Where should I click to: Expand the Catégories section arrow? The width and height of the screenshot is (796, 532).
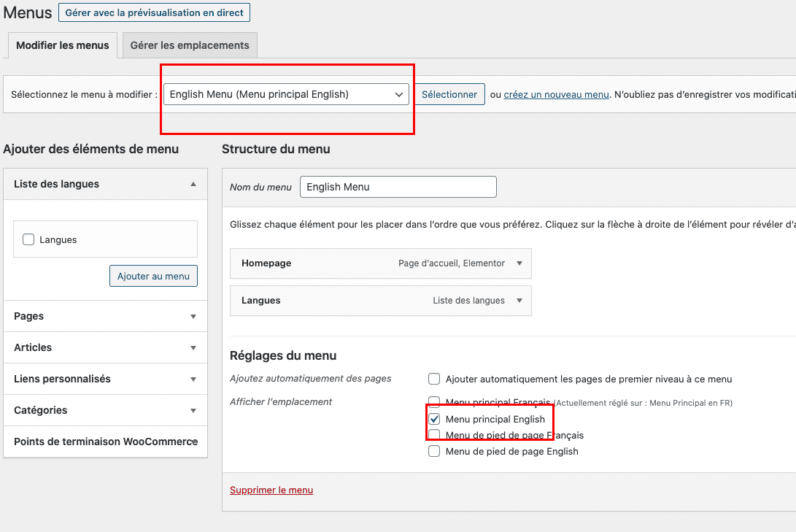click(193, 411)
